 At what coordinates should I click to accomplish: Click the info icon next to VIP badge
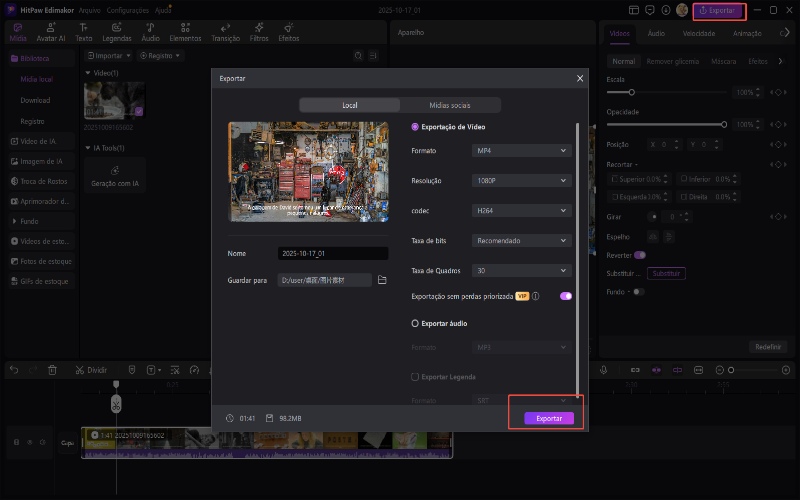[536, 297]
